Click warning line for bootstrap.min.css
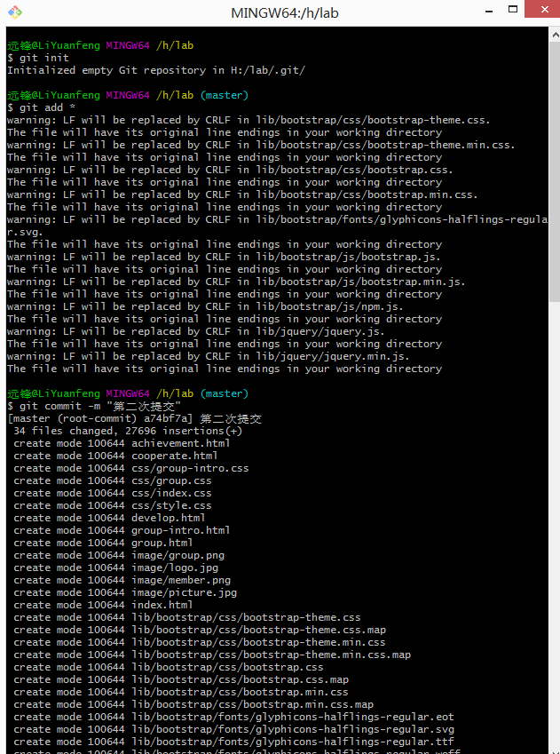This screenshot has width=560, height=754. tap(243, 194)
